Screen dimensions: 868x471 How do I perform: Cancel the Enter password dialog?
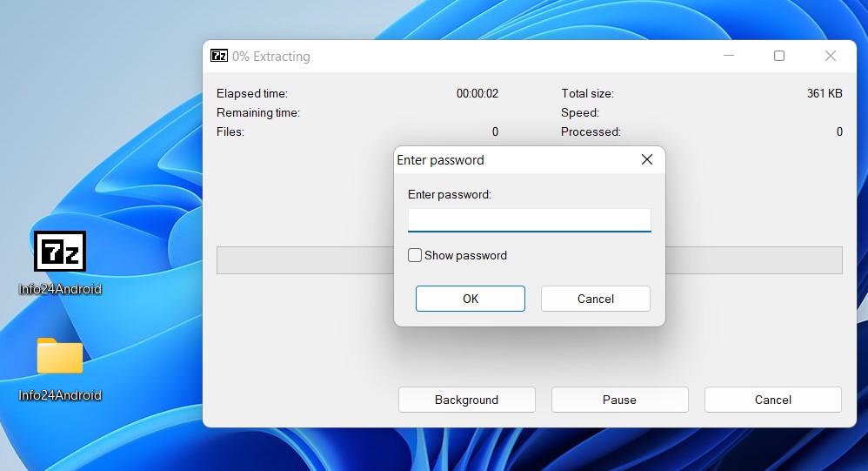click(x=595, y=299)
